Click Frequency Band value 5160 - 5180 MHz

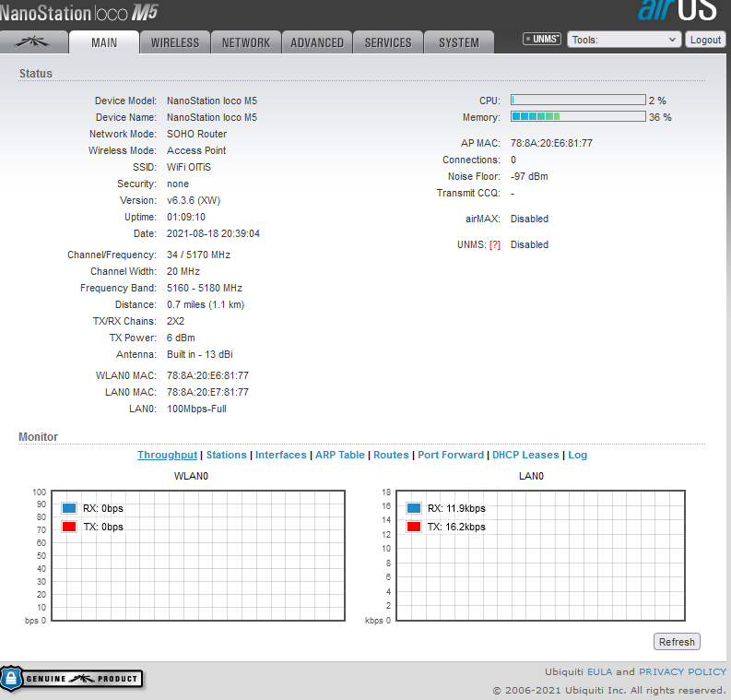tap(205, 288)
